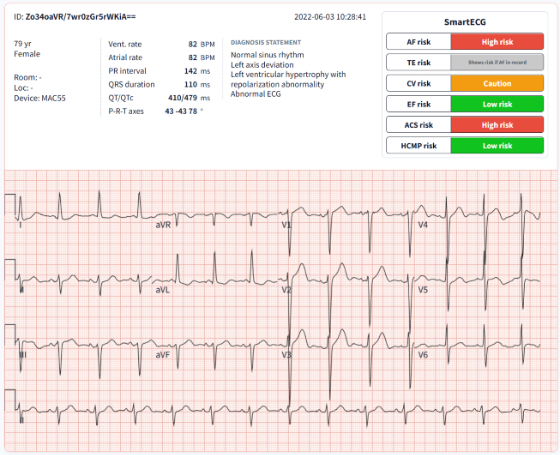Click the TE risk label
The image size is (560, 455).
click(x=419, y=62)
